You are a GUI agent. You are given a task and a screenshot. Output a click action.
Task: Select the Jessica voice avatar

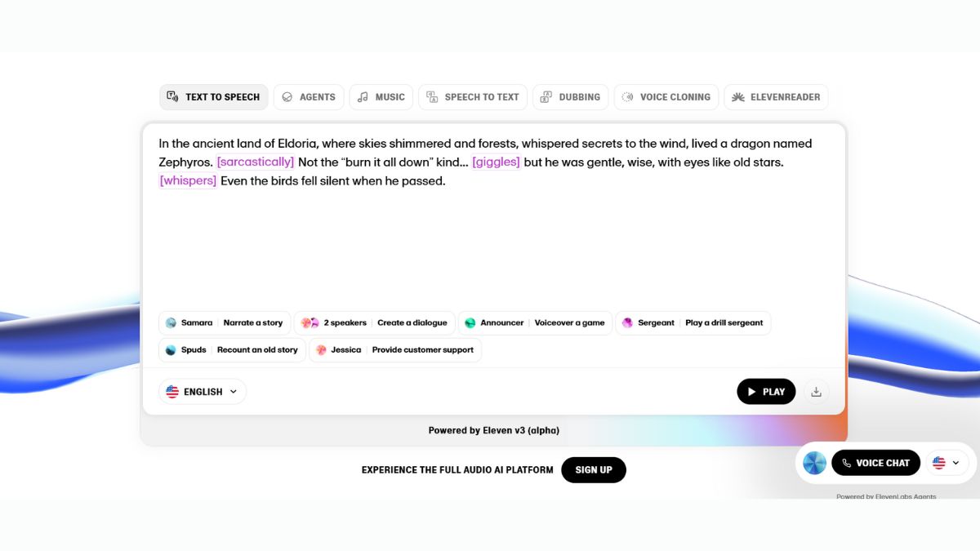click(320, 349)
